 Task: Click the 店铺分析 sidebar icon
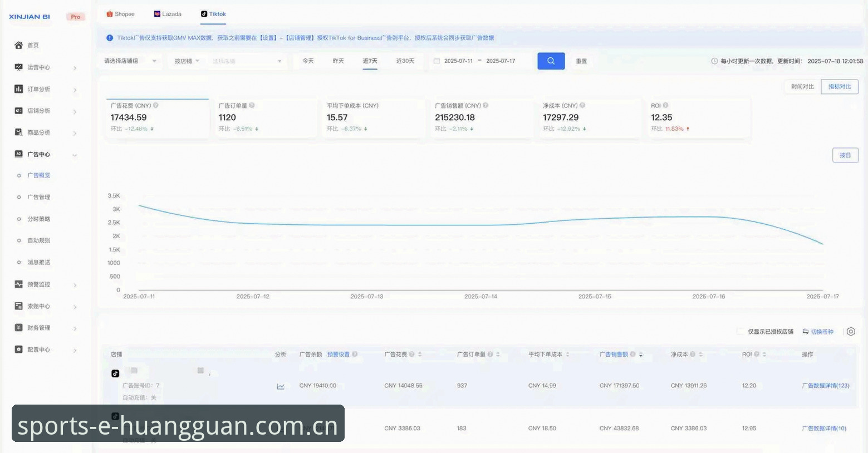[18, 111]
